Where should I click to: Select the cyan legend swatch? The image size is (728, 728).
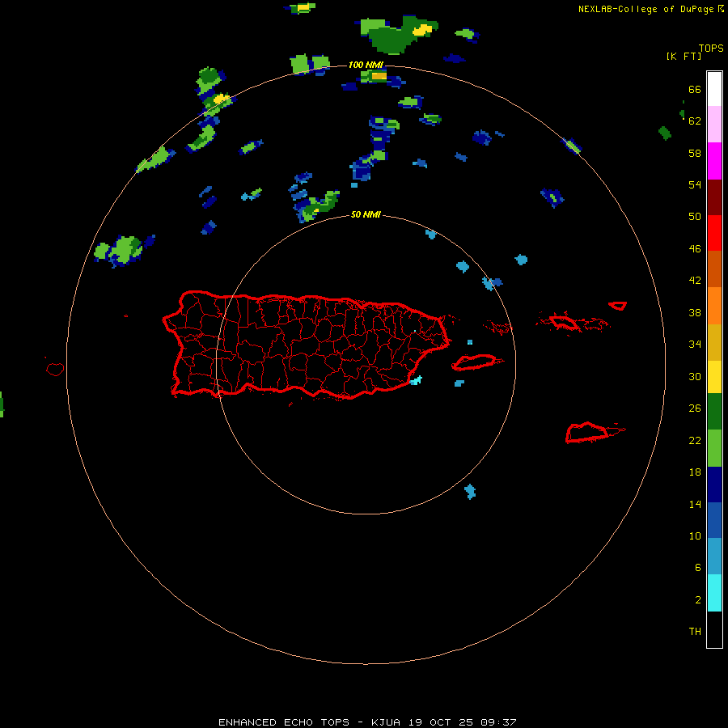pyautogui.click(x=714, y=593)
